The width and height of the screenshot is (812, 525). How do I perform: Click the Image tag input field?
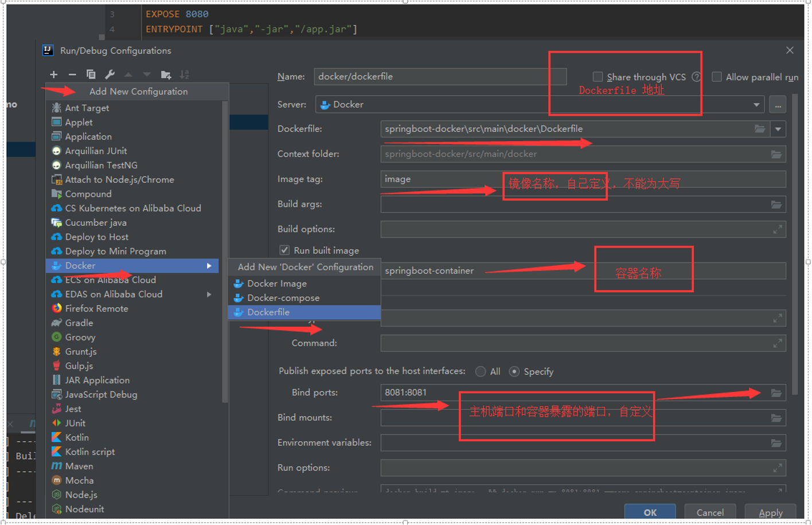pos(583,179)
